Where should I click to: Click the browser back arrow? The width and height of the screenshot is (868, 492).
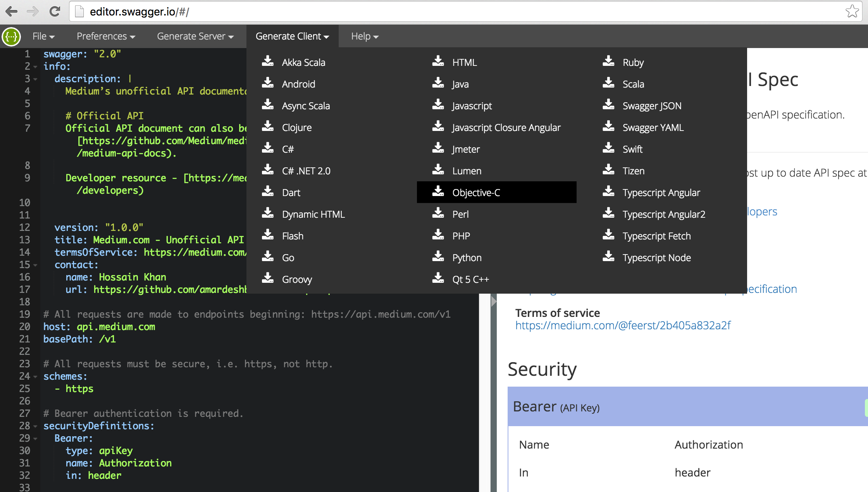[x=12, y=12]
